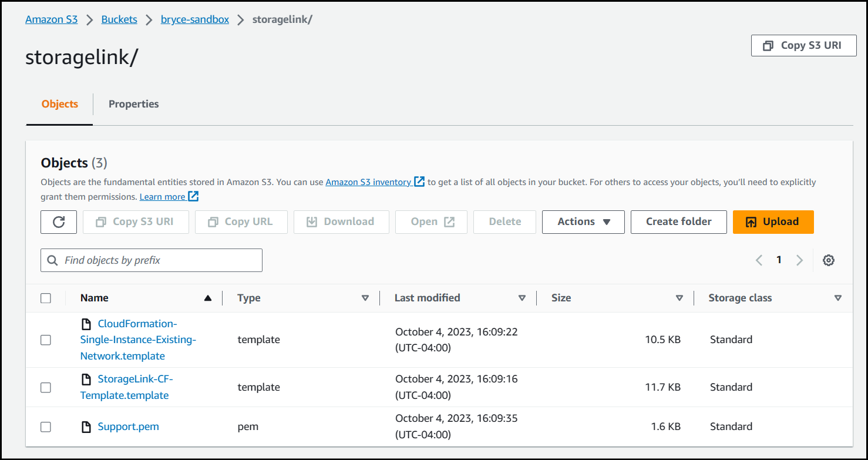Focus the Find objects by prefix field
Image resolution: width=868 pixels, height=460 pixels.
coord(152,260)
